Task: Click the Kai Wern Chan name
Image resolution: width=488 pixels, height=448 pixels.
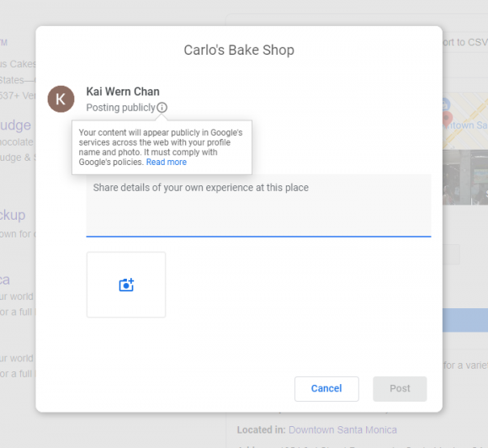Action: tap(123, 92)
